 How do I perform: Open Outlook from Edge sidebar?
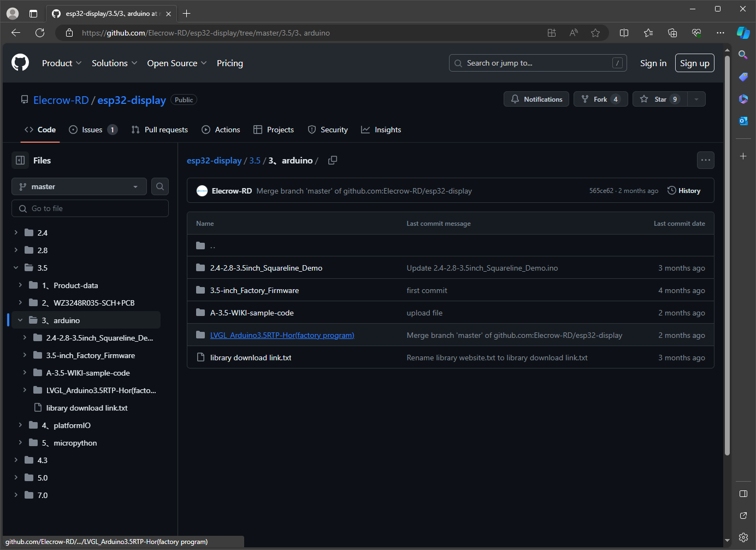tap(743, 121)
